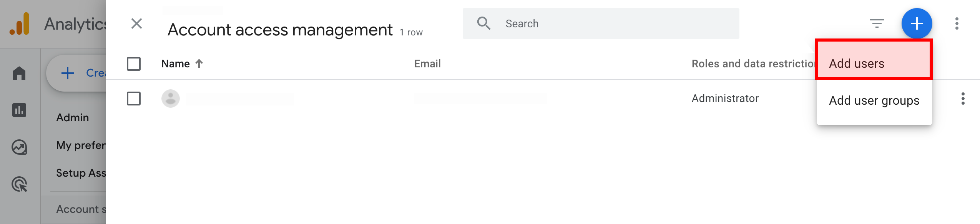Open the Explore icon in sidebar
The height and width of the screenshot is (224, 980).
[x=19, y=147]
